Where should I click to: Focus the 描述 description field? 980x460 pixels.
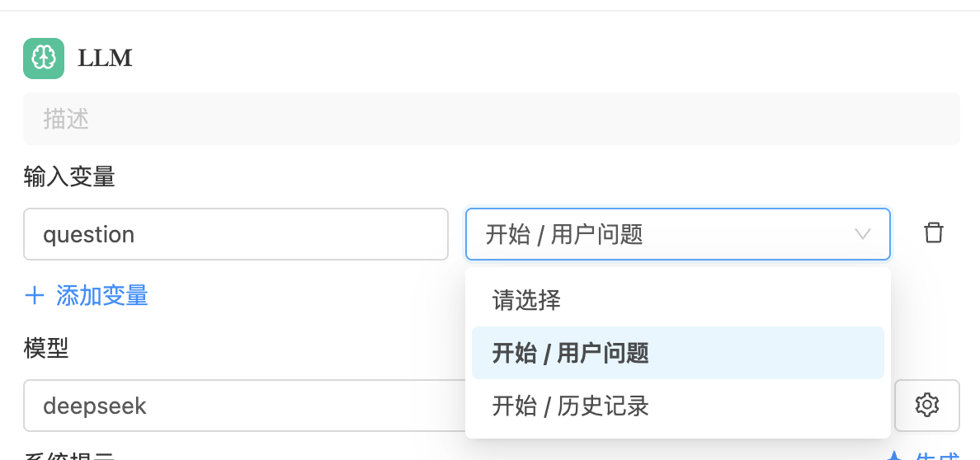point(491,120)
